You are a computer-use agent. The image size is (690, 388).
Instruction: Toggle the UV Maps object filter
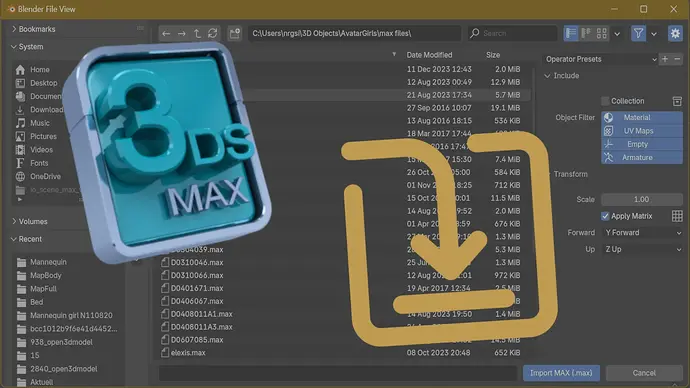642,131
